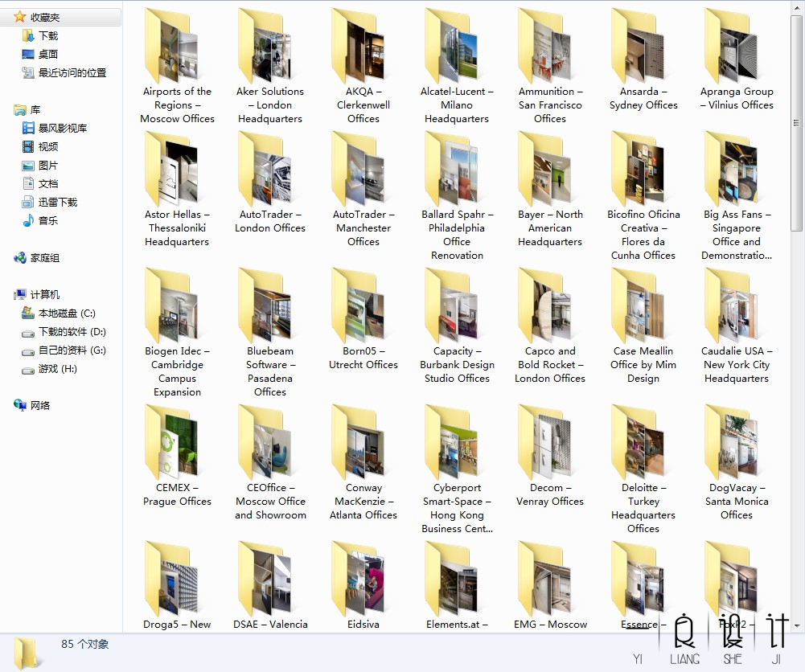Viewport: 805px width, 672px height.
Task: Open 本地磁盘 (C:) drive
Action: (x=59, y=313)
